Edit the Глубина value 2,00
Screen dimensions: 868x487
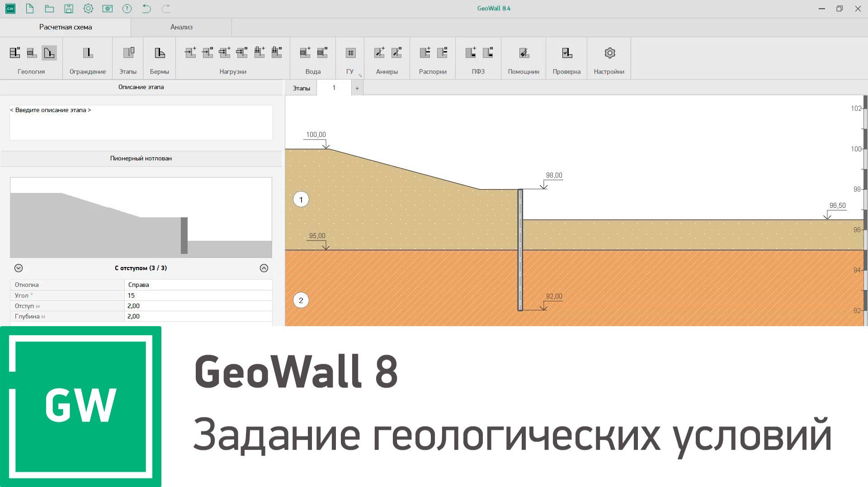(198, 316)
